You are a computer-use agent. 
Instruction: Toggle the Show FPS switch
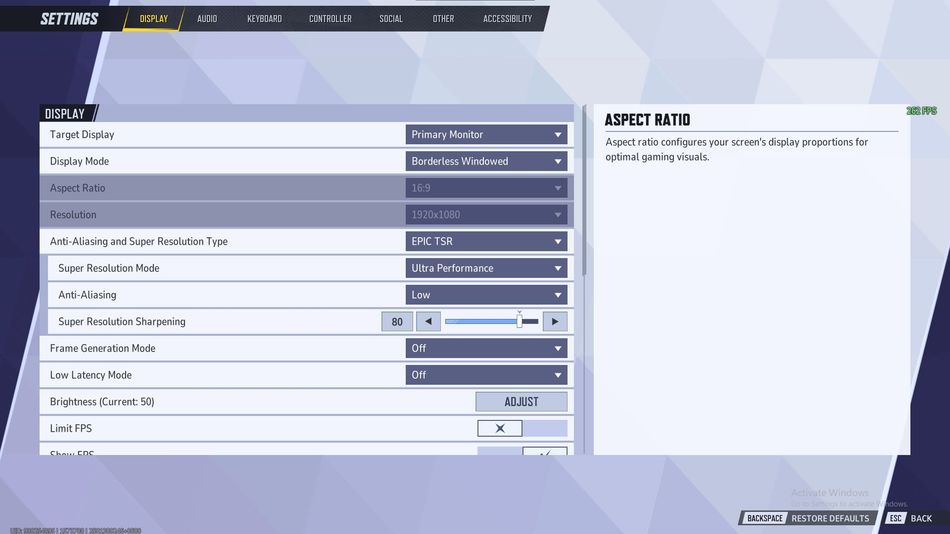point(522,452)
